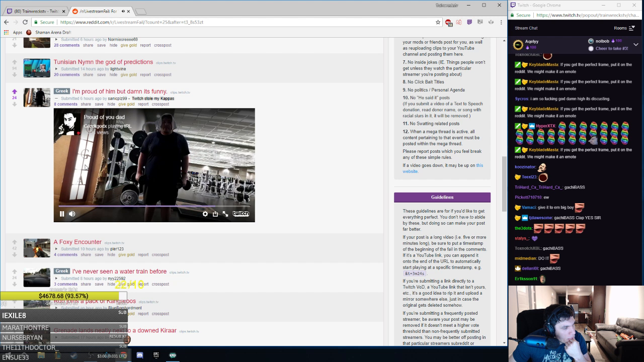Open a new browser tab

click(141, 12)
